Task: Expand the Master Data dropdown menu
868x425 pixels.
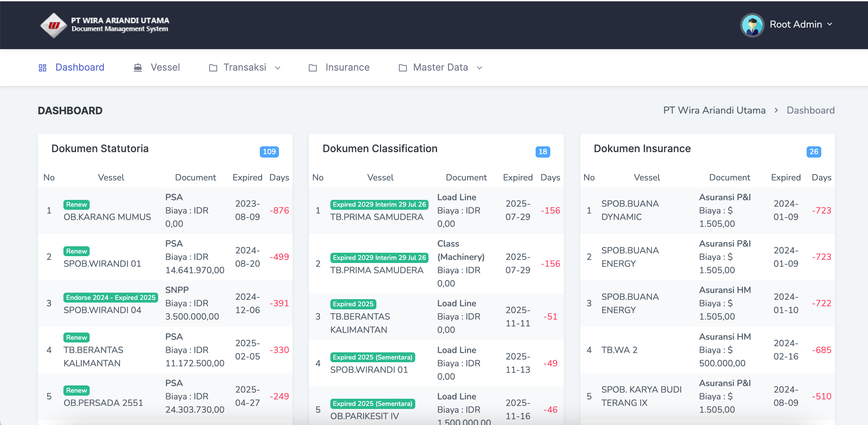Action: 479,68
